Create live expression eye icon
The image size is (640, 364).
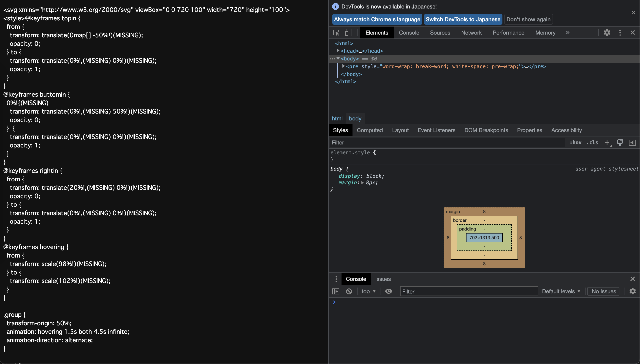[389, 291]
